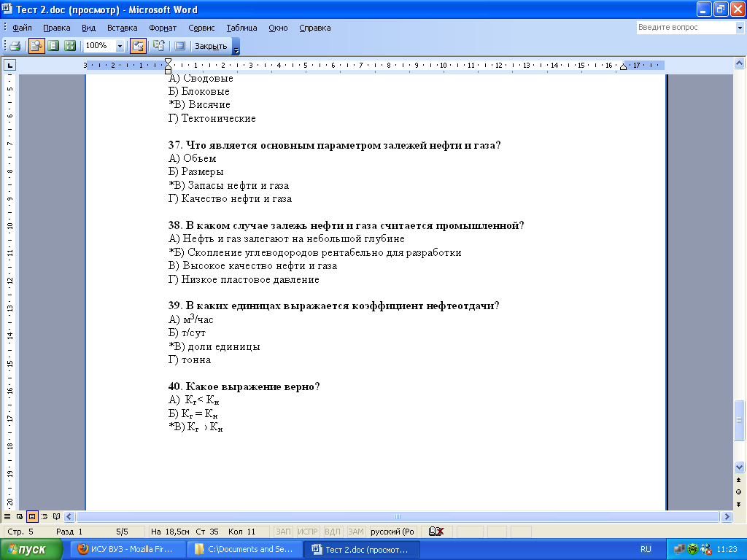The height and width of the screenshot is (560, 747).
Task: Click the vertical scrollbar down arrow
Action: tap(740, 467)
